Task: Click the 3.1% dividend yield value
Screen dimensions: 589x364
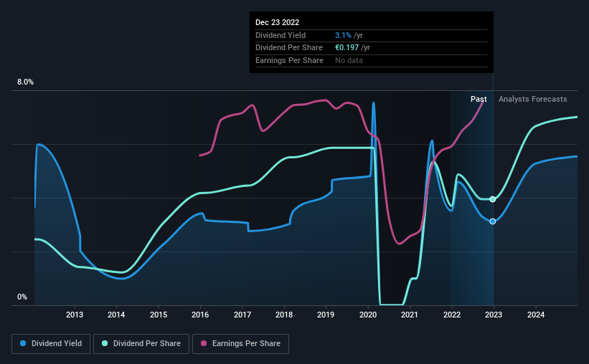Action: pyautogui.click(x=343, y=35)
